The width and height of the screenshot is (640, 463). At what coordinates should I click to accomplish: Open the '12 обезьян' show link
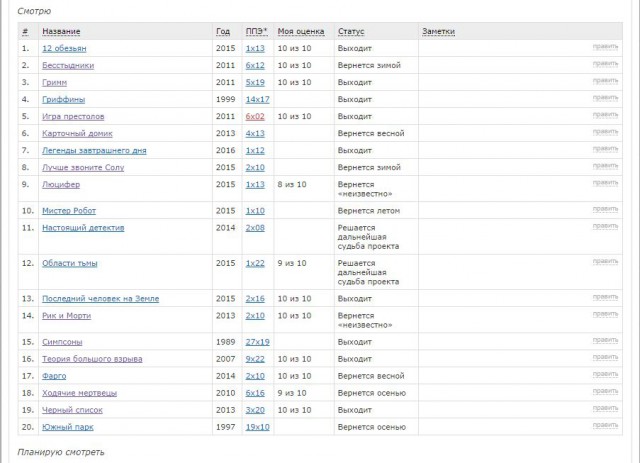point(62,48)
